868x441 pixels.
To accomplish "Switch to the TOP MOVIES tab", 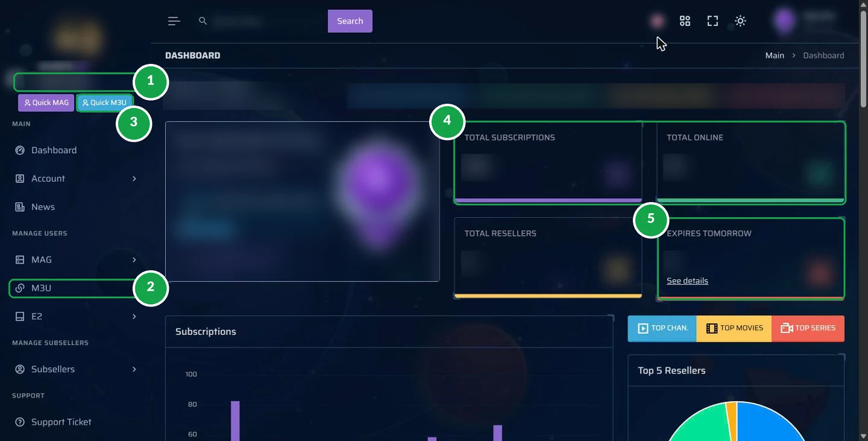I will (x=734, y=329).
